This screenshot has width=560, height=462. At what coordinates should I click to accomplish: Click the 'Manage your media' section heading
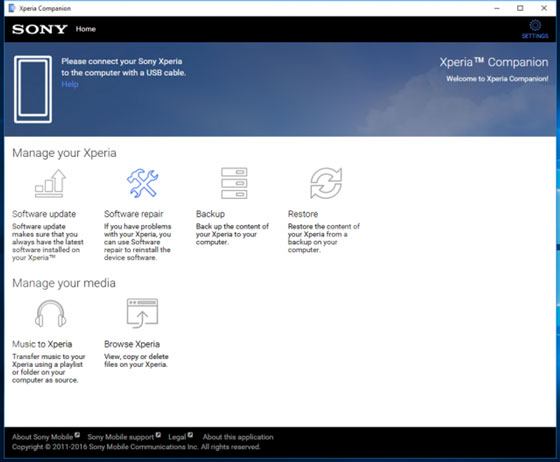click(64, 283)
